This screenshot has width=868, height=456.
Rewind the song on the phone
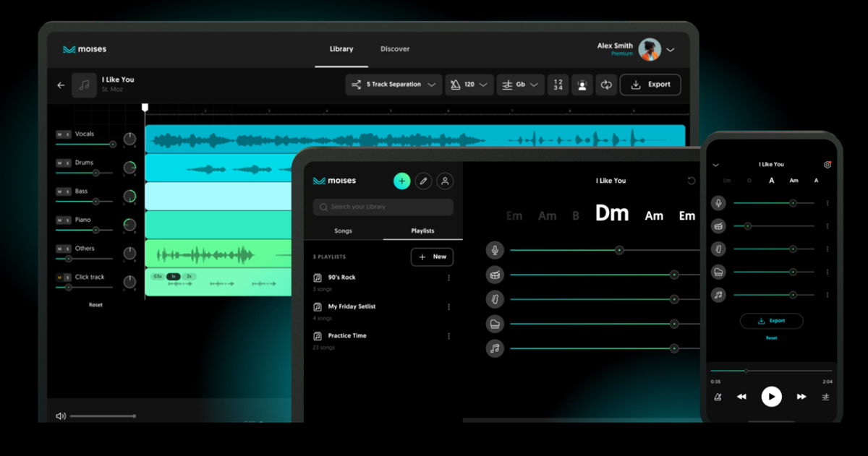point(741,397)
